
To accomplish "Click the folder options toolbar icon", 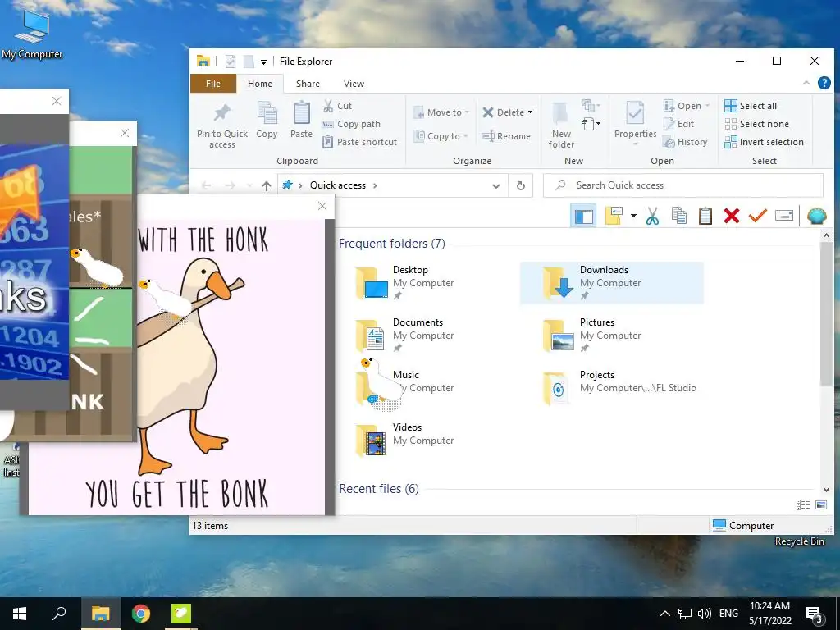I will (x=614, y=216).
